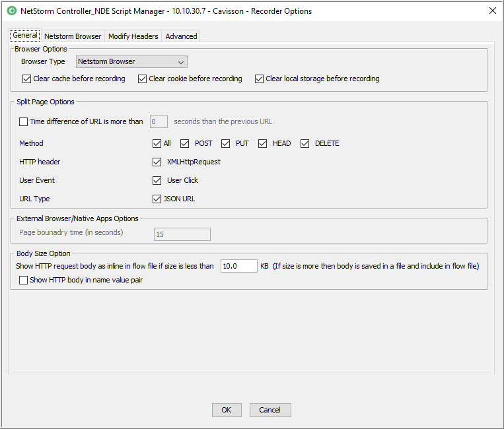The height and width of the screenshot is (429, 504).
Task: Open the Browser Type dropdown
Action: [131, 61]
